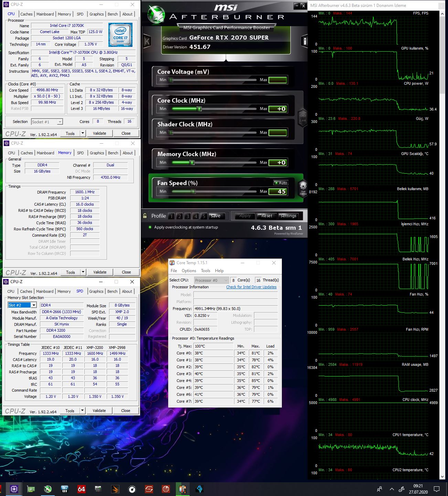Click Close in the SPD CPU-Z window
The image size is (448, 496).
[x=126, y=411]
